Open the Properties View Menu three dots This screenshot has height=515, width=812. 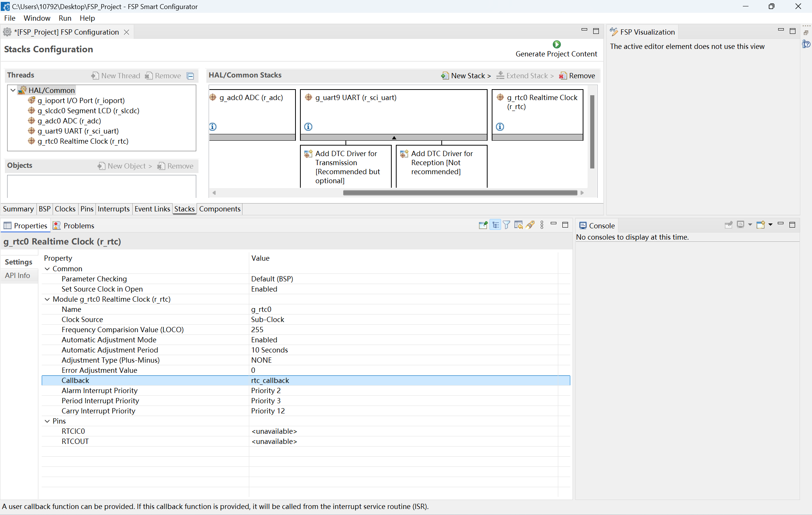tap(542, 225)
